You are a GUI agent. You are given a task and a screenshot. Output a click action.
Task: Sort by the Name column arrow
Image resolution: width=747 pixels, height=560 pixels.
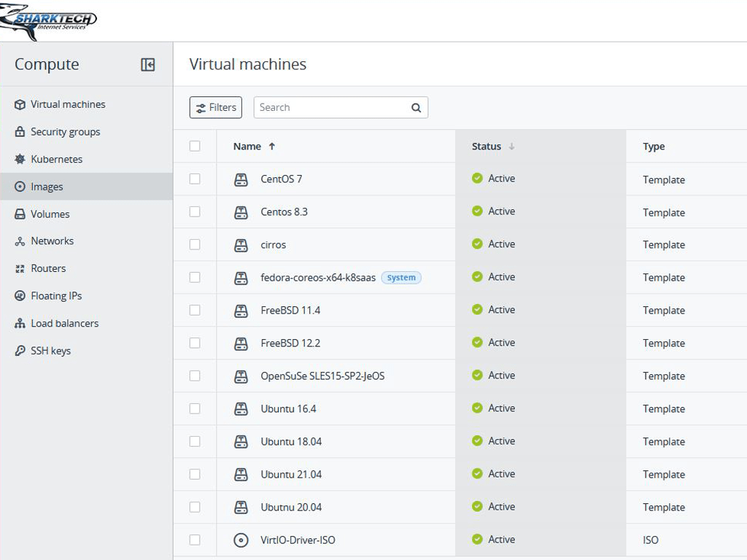pyautogui.click(x=271, y=147)
